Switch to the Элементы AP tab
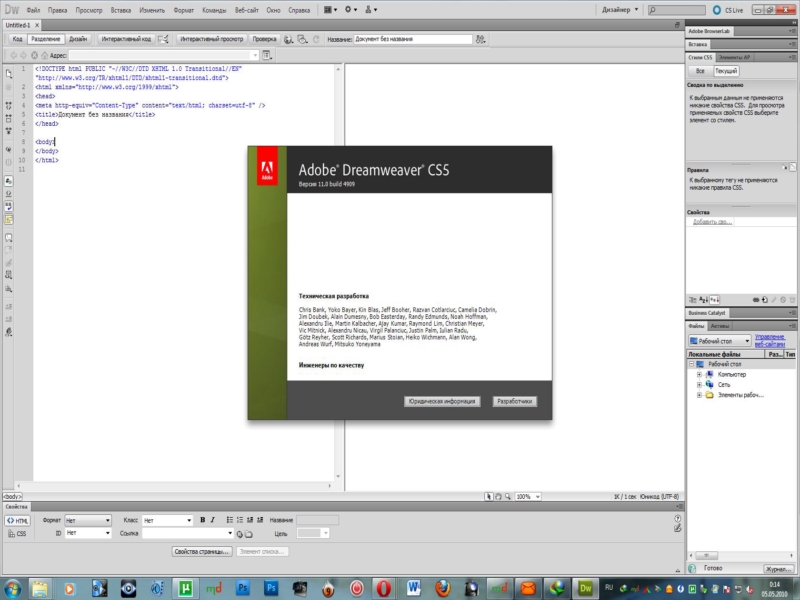Screen dimensions: 800x600 click(x=734, y=58)
